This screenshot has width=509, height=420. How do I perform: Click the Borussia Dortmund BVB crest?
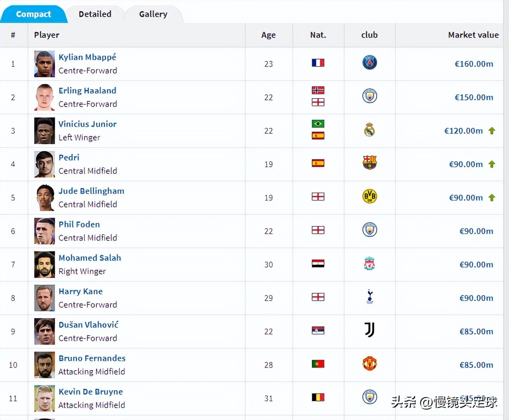pos(369,196)
